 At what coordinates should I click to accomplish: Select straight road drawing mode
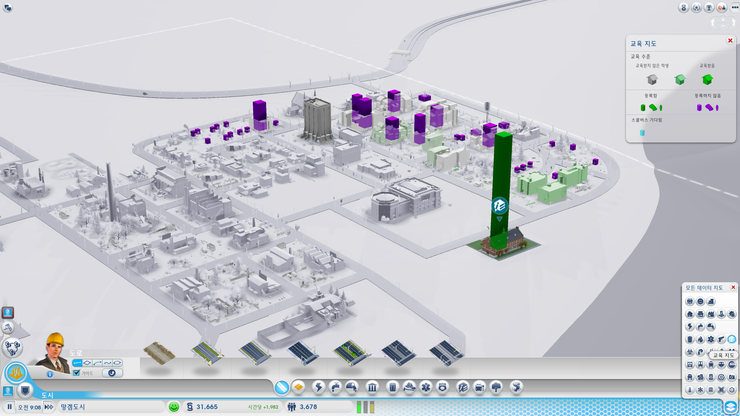click(77, 363)
